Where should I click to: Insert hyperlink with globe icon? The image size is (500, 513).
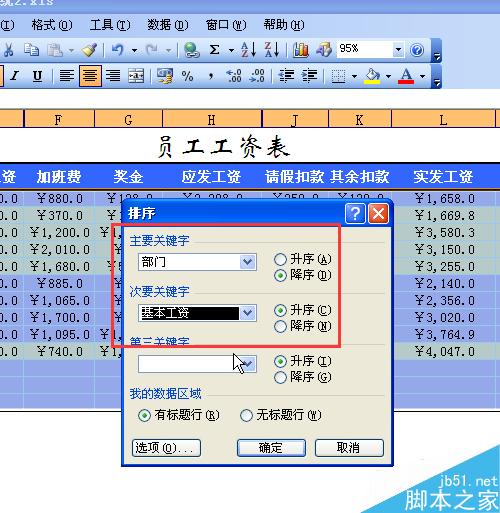192,50
